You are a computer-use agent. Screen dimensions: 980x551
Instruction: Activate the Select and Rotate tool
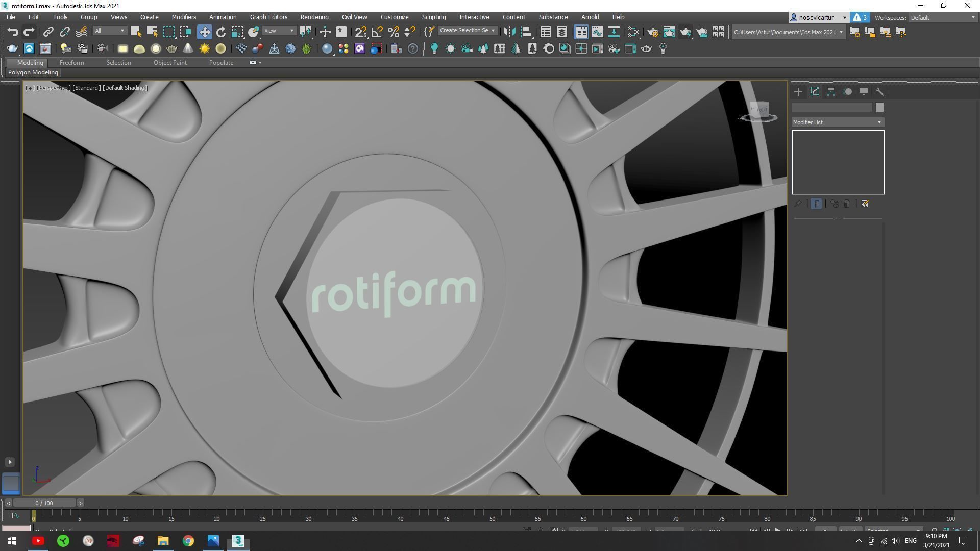[221, 32]
